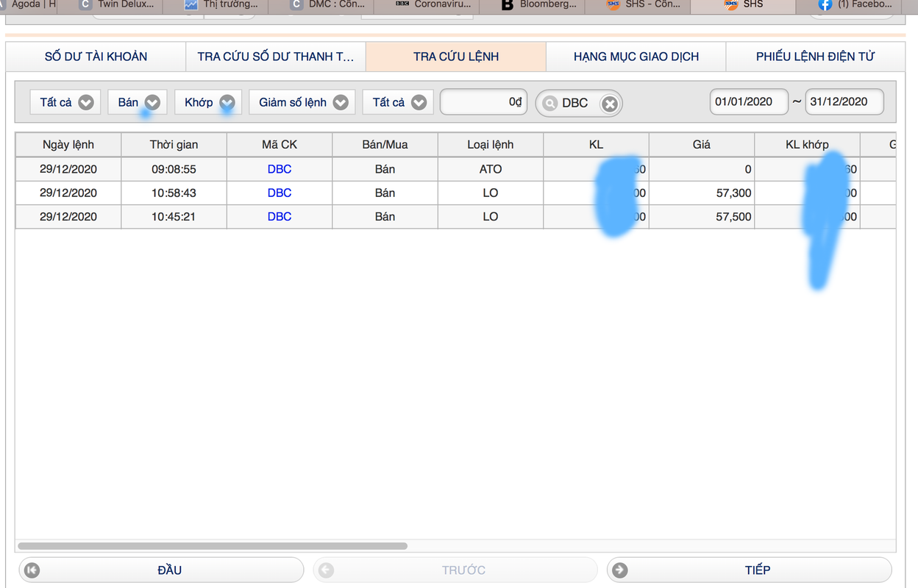Click the Bán/Mua column header
The height and width of the screenshot is (588, 918).
coord(385,145)
